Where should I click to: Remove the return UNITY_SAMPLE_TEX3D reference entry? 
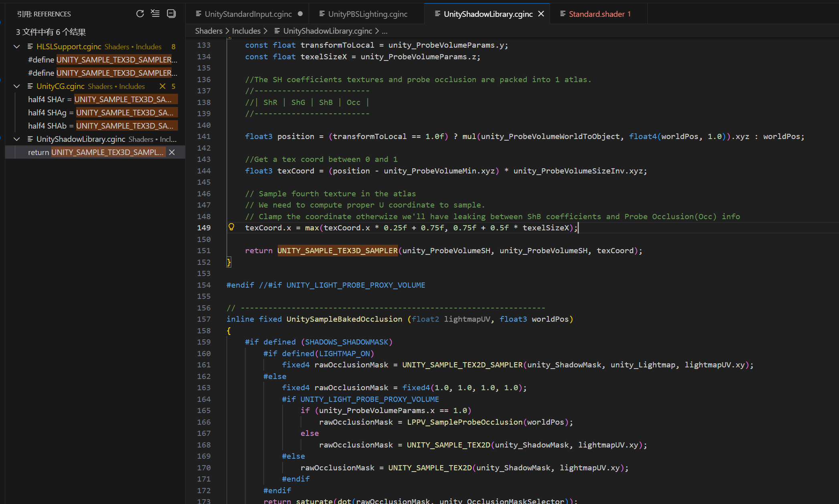coord(172,152)
